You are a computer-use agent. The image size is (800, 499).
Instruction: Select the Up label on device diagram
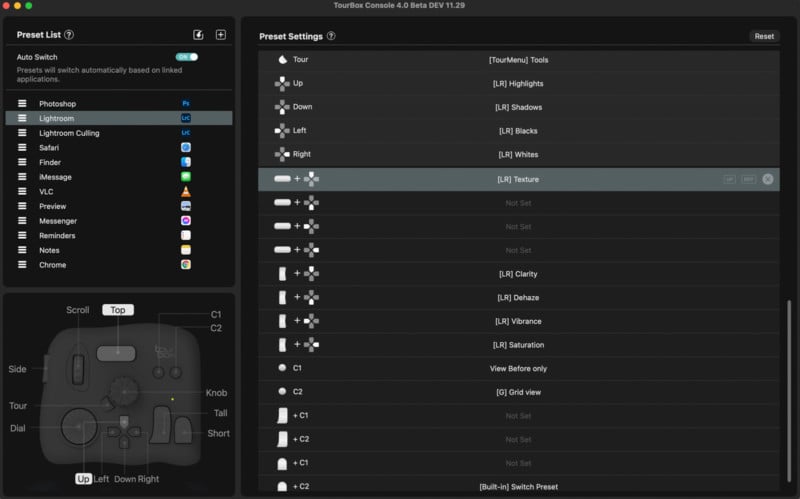pyautogui.click(x=83, y=479)
